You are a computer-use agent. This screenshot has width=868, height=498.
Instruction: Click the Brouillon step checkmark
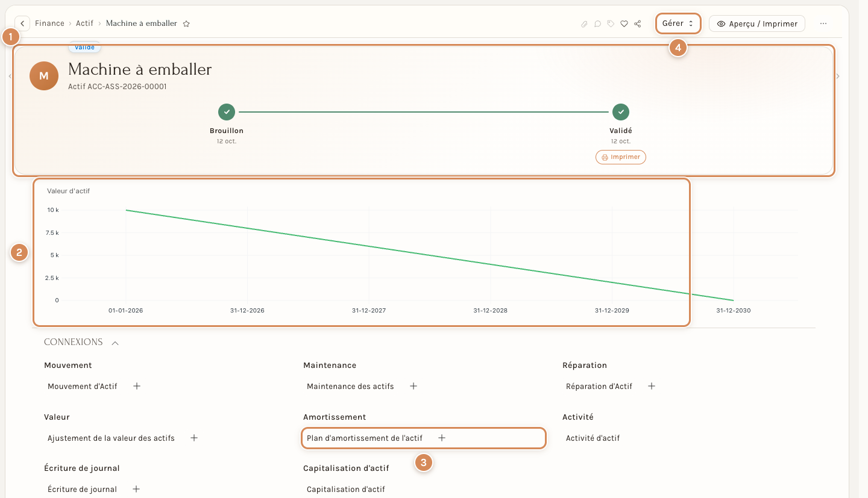coord(227,112)
